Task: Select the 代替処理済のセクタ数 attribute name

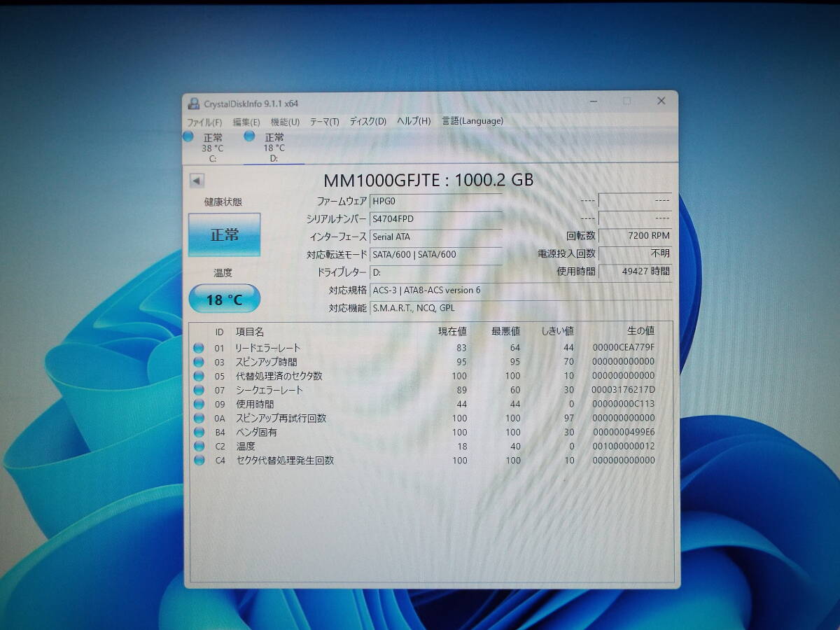Action: click(x=279, y=376)
